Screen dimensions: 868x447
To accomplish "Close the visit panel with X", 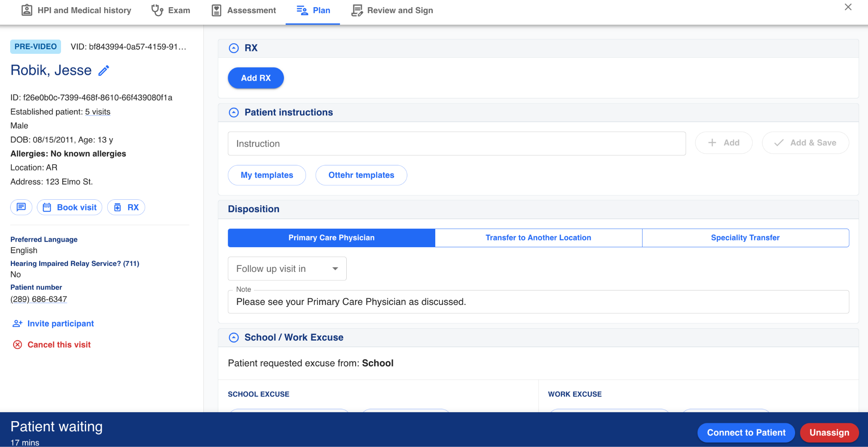I will pos(848,7).
